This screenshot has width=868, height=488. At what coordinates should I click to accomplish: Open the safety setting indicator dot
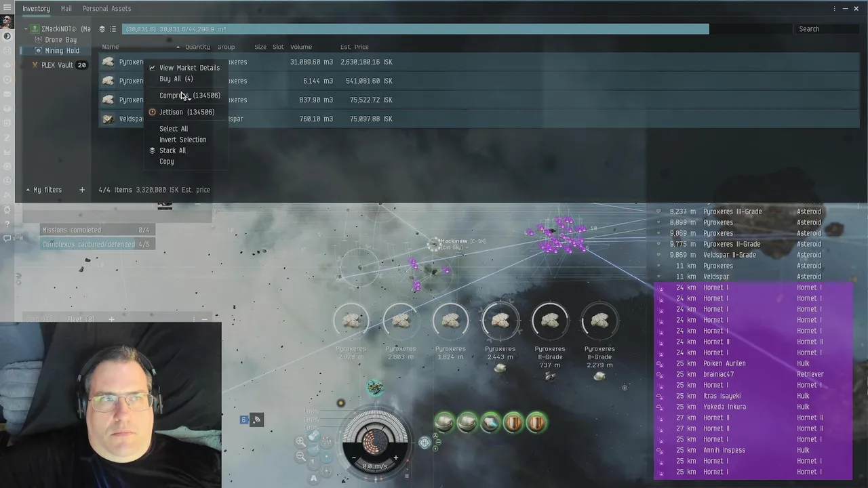tap(341, 403)
